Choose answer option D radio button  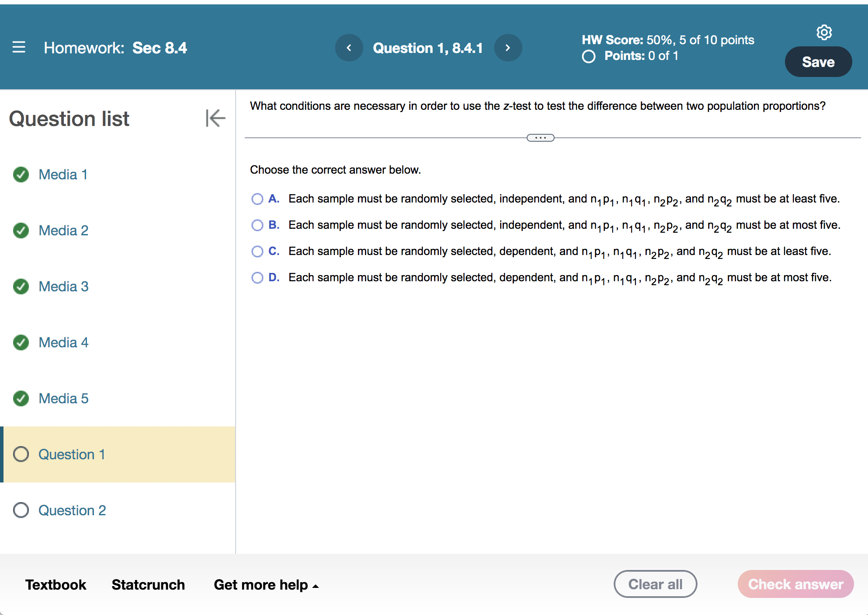257,278
